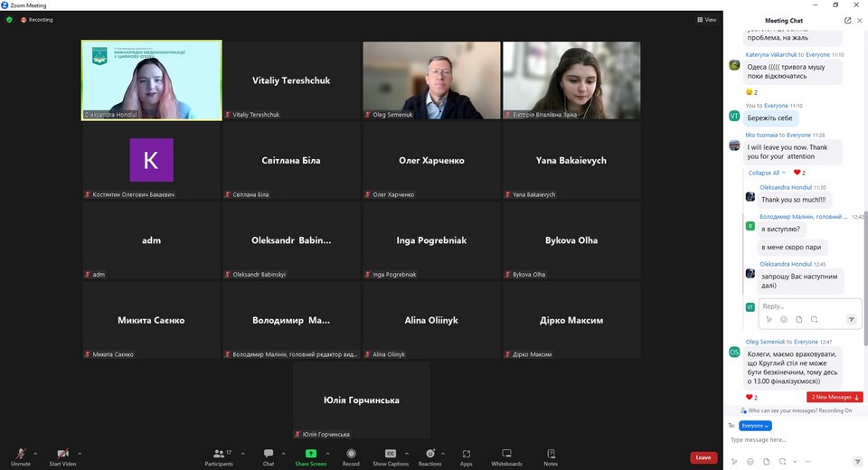Toggle Show Captions on

pyautogui.click(x=391, y=455)
